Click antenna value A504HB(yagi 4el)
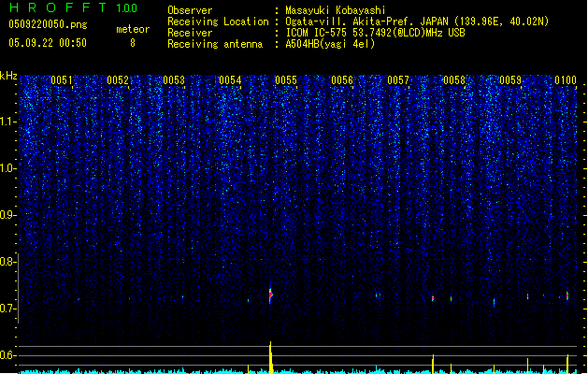Image resolution: width=588 pixels, height=374 pixels. click(x=330, y=44)
